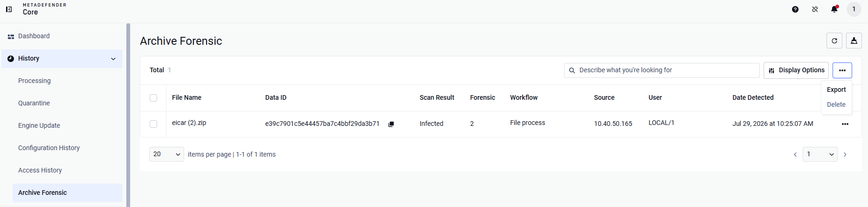Go to the next page arrow
The image size is (868, 207).
coord(845,154)
